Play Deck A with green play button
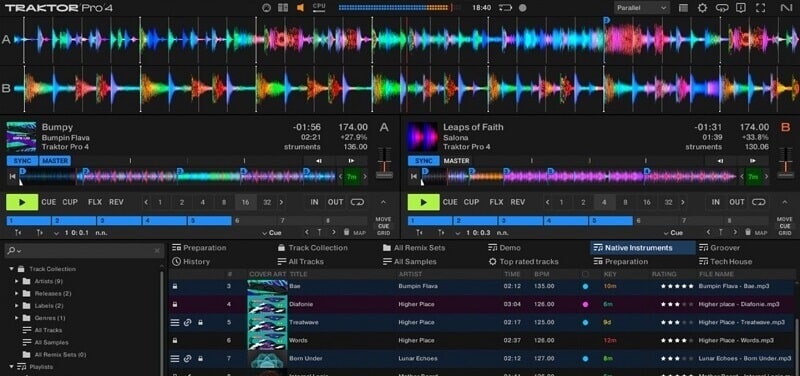This screenshot has height=376, width=800. tap(22, 202)
